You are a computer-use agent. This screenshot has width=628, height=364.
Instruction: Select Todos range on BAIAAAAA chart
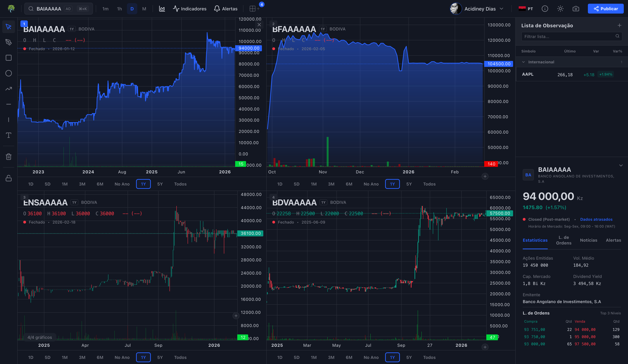tap(180, 184)
